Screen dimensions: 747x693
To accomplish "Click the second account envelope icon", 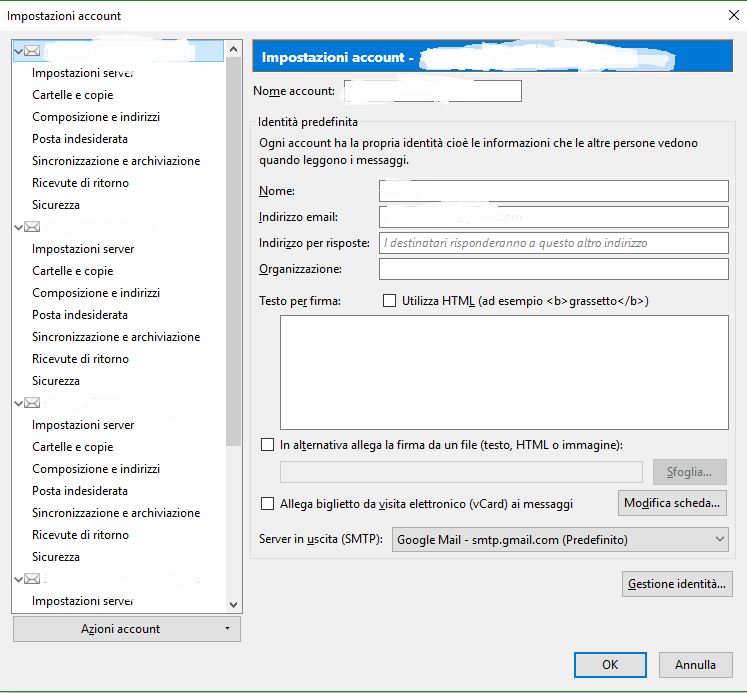I will pyautogui.click(x=32, y=227).
